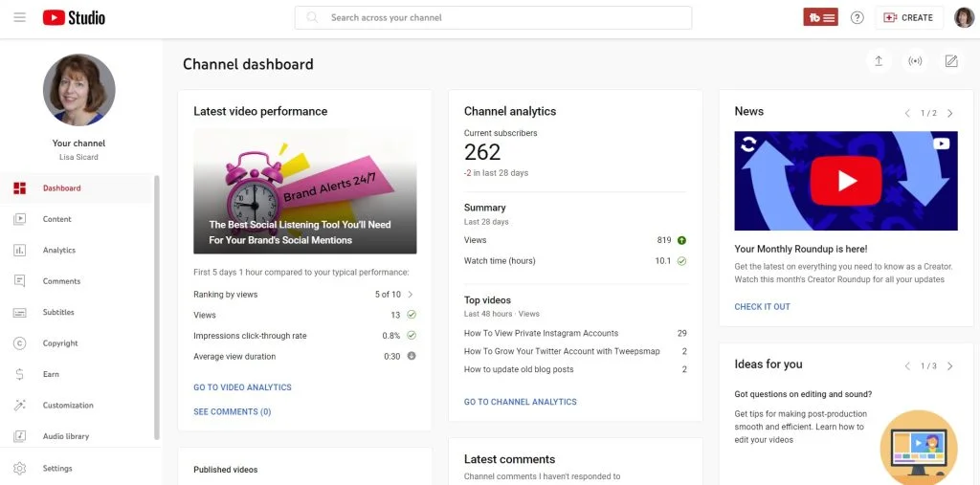Click in the Search across your channel field

493,17
